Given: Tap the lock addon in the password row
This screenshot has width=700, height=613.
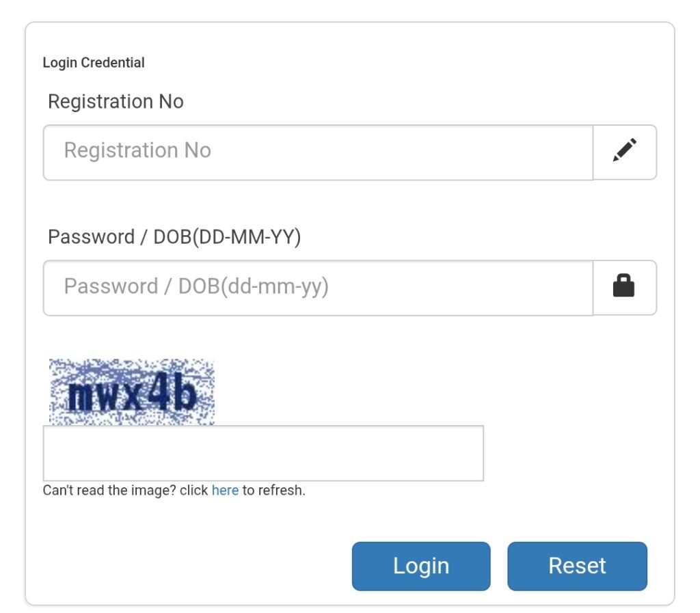Looking at the screenshot, I should point(623,287).
